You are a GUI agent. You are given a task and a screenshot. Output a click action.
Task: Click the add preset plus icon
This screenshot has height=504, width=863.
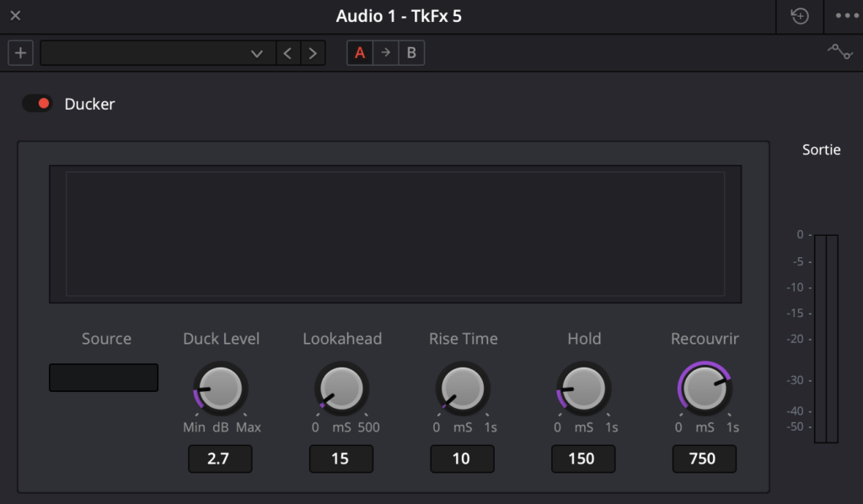point(20,53)
